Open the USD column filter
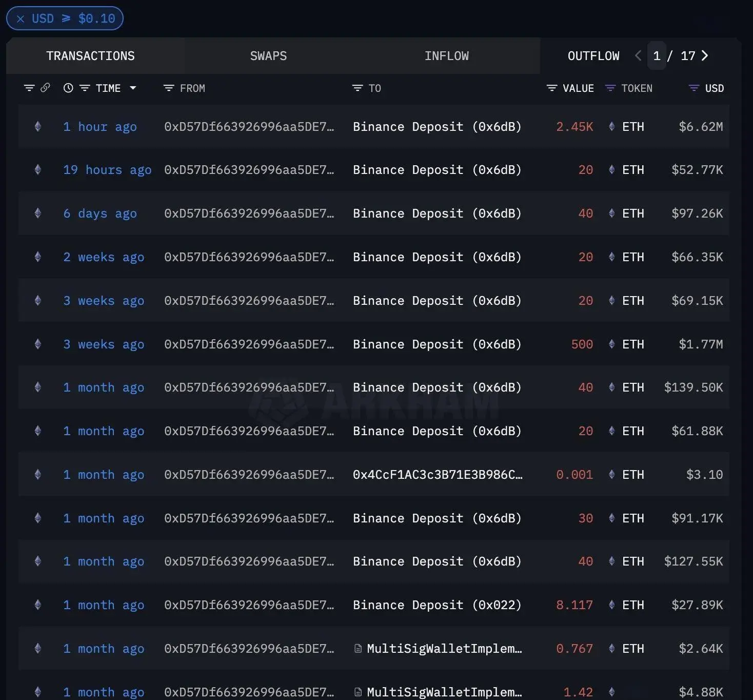This screenshot has width=753, height=700. [693, 88]
